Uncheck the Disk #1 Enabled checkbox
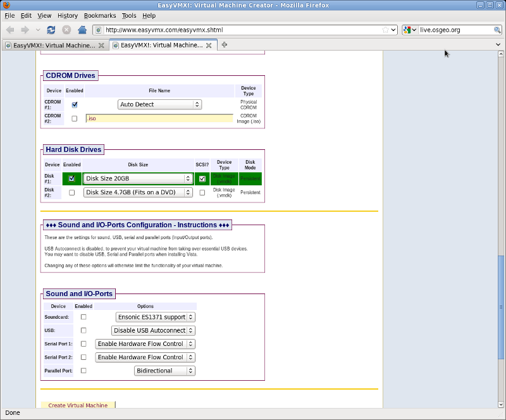 (71, 178)
